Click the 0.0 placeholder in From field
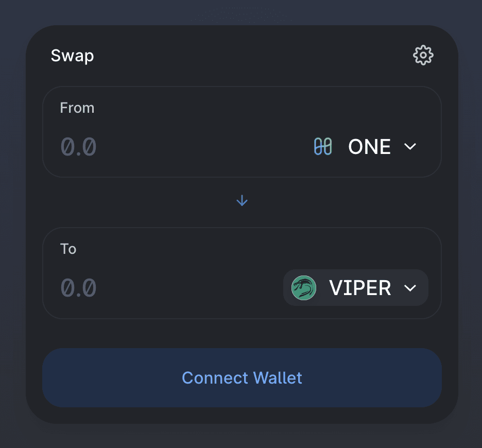 (78, 147)
